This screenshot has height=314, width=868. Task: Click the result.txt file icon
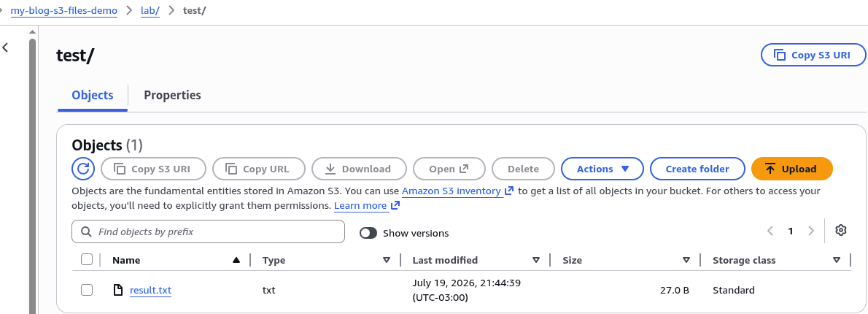[x=117, y=290]
